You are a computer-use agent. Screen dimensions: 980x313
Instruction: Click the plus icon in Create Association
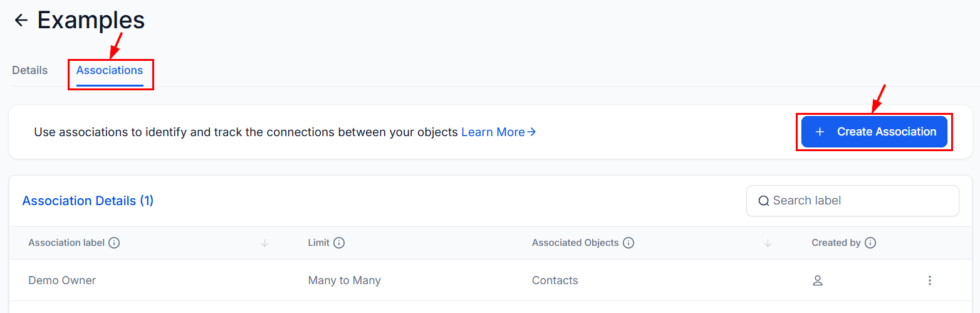coord(820,132)
